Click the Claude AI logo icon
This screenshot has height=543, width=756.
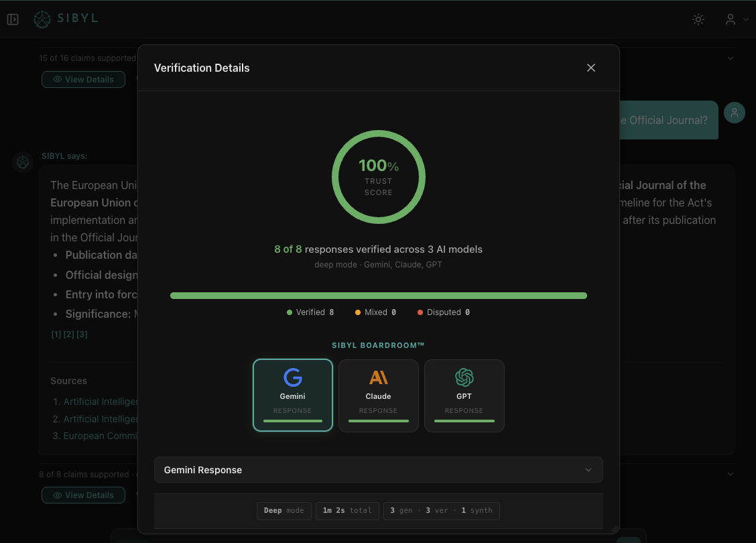[379, 377]
